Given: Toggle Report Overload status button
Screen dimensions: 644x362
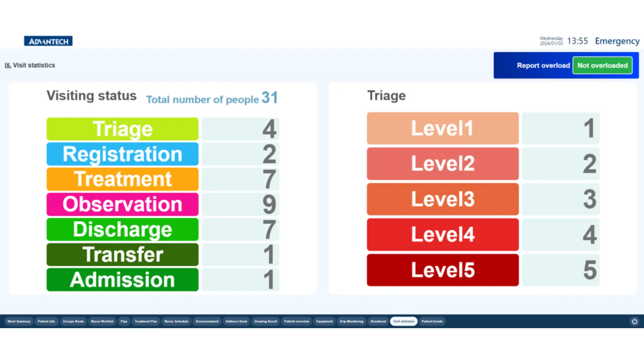Looking at the screenshot, I should click(603, 65).
